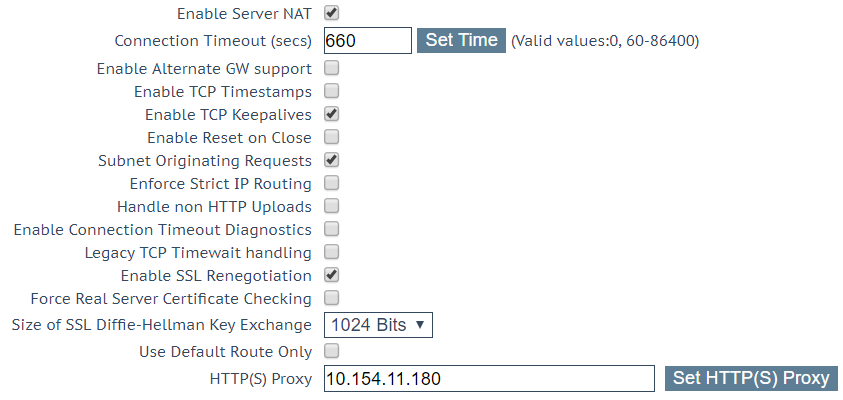Turn on Enforce Strict IP Routing
843x400 pixels.
[332, 183]
